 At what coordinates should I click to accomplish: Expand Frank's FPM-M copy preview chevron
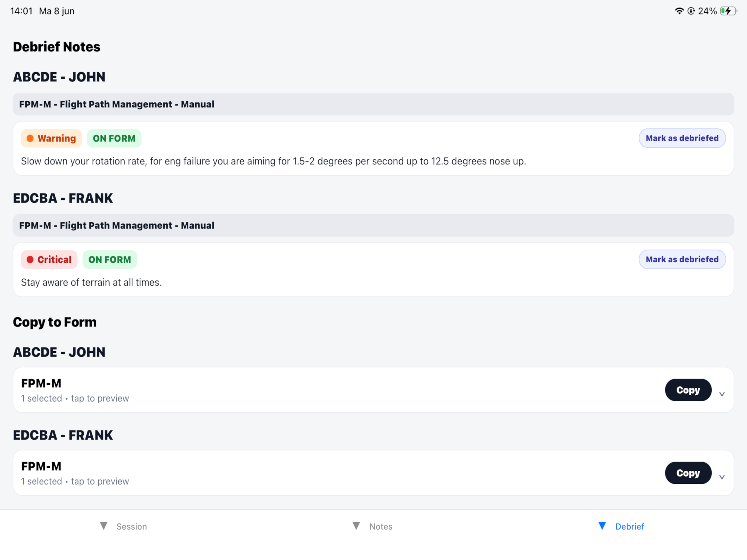pyautogui.click(x=722, y=477)
